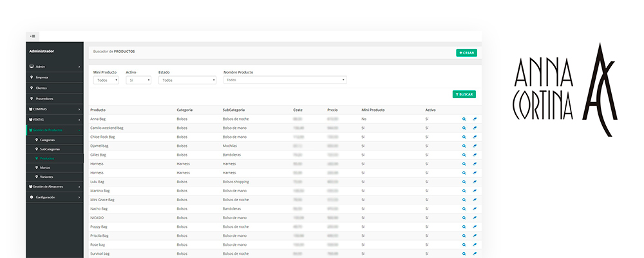Viewport: 644px width, 258px height.
Task: Expand the COMPRAS sidebar section
Action: 55,109
